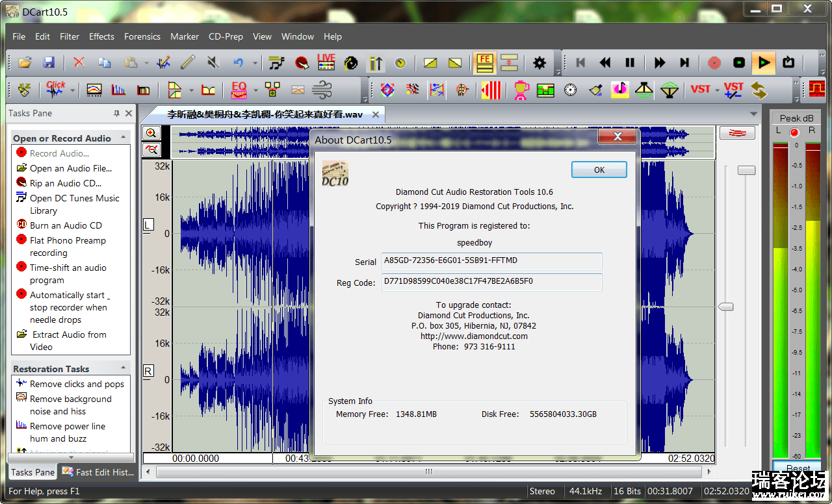
Task: Click the Mute speaker icon
Action: [x=213, y=63]
